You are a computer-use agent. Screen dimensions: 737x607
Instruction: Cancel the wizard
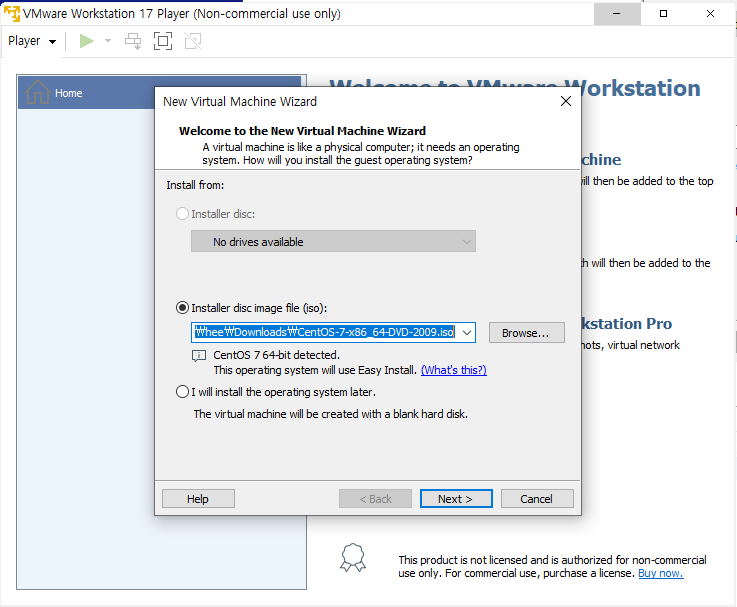(x=537, y=498)
